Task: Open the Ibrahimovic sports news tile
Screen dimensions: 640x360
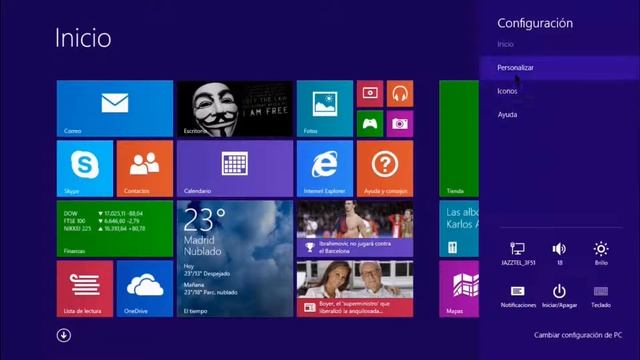Action: (355, 229)
